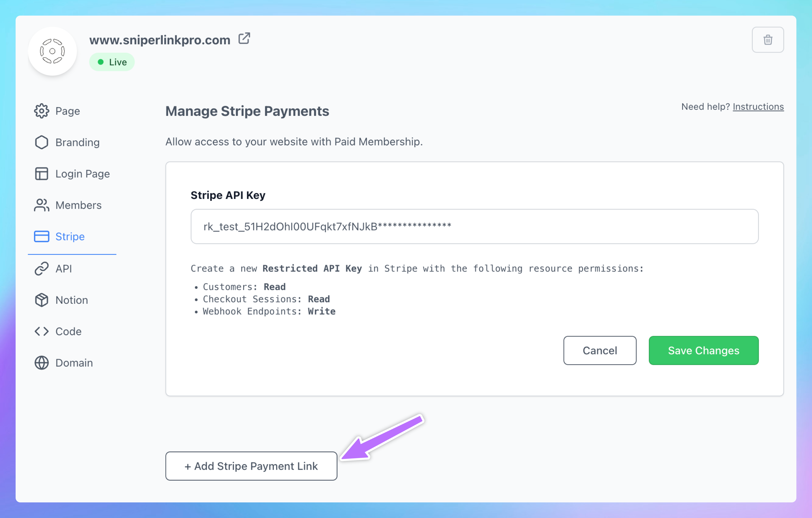Click the Domain globe icon
This screenshot has height=518, width=812.
(x=41, y=363)
